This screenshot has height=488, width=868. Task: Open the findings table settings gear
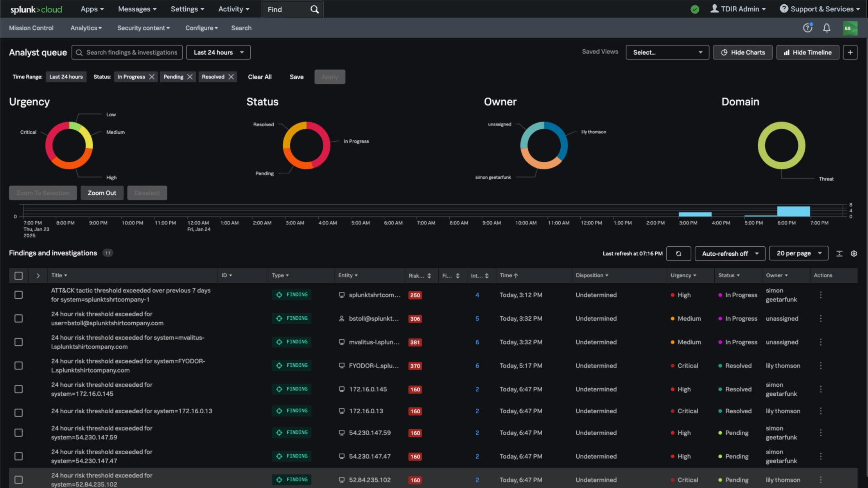tap(854, 253)
